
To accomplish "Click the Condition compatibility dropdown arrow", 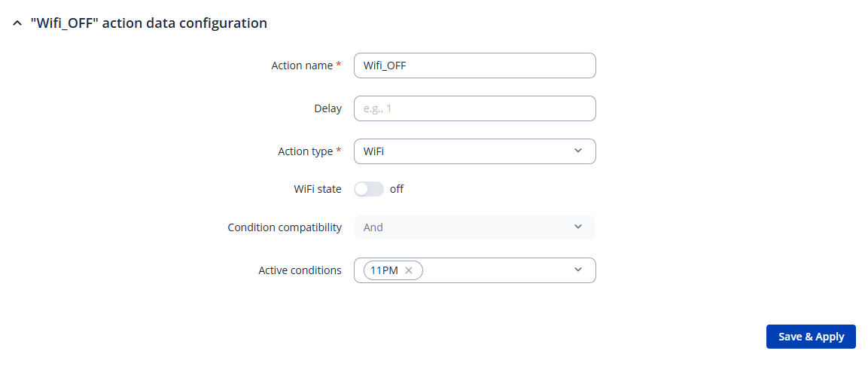I will 578,227.
